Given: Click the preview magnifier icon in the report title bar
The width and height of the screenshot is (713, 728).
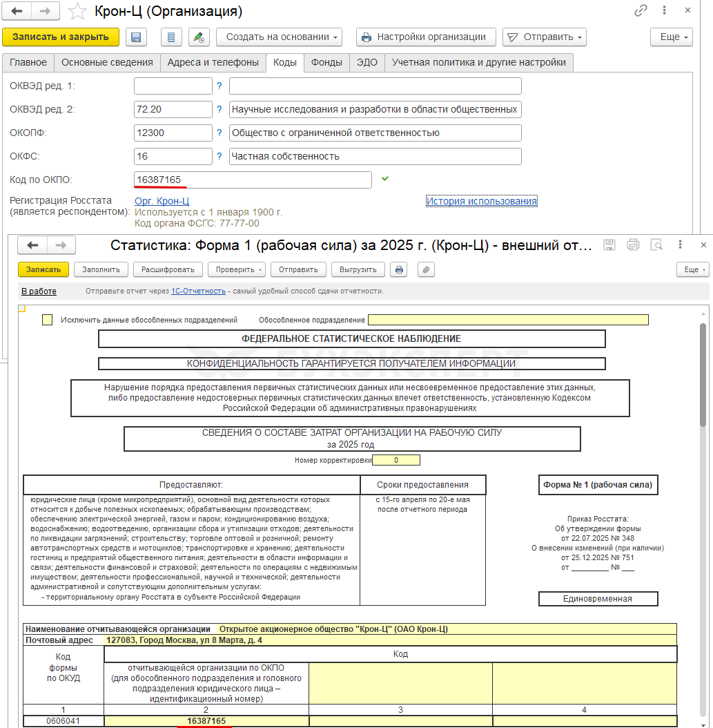Looking at the screenshot, I should point(656,245).
